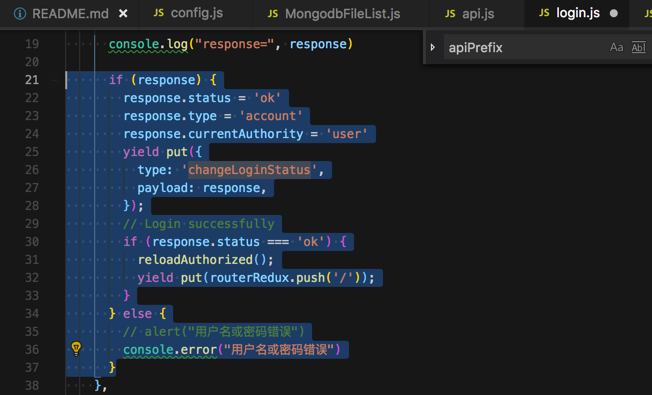Click the changeLoginStatus highlighted string

point(249,170)
